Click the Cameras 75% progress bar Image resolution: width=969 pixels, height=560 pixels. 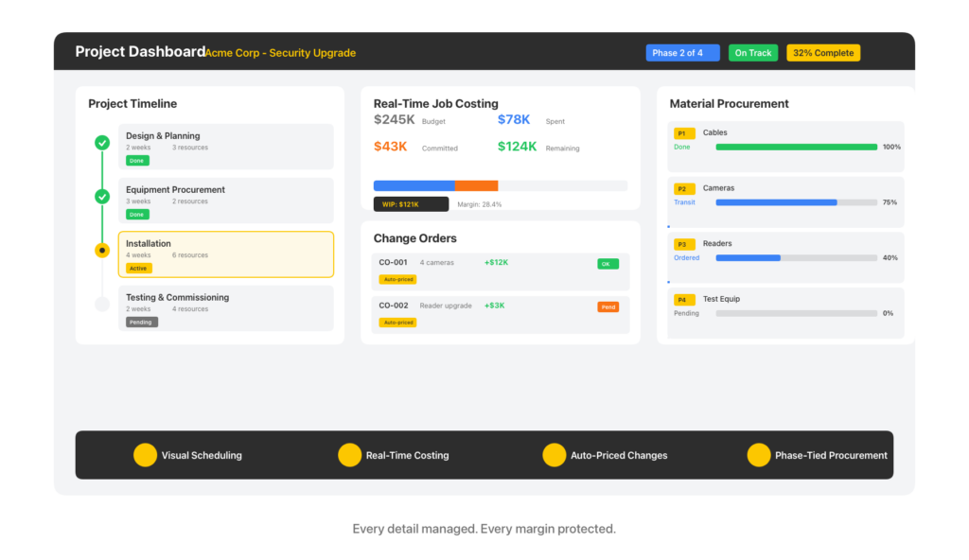794,202
